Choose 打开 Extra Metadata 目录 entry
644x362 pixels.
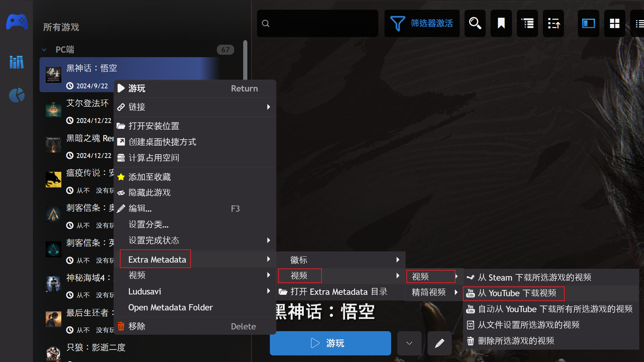(x=341, y=292)
